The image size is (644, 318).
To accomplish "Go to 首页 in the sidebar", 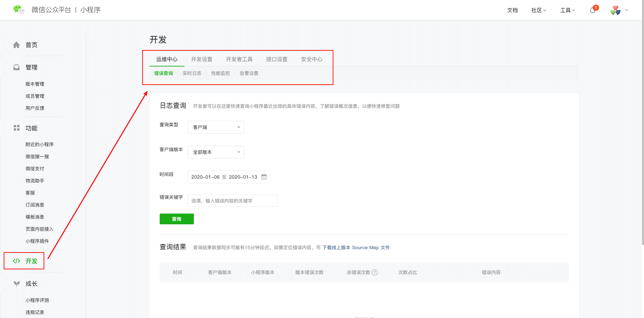I will [x=32, y=45].
